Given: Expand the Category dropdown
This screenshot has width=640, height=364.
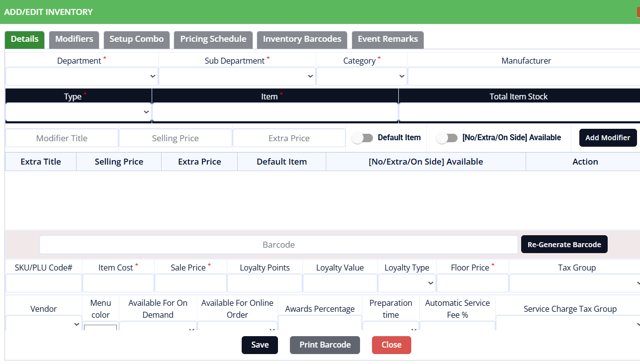Looking at the screenshot, I should tap(362, 77).
